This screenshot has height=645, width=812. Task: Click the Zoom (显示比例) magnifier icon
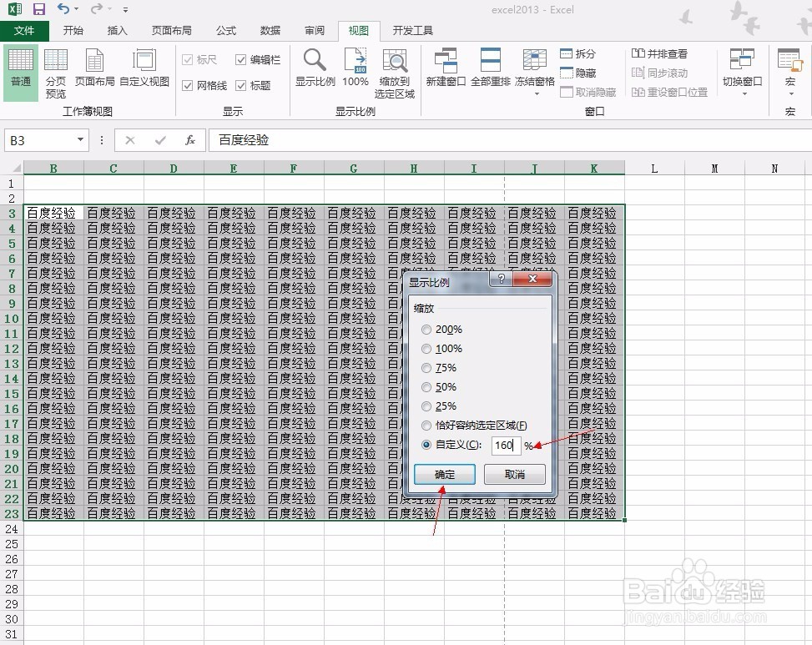pyautogui.click(x=315, y=67)
